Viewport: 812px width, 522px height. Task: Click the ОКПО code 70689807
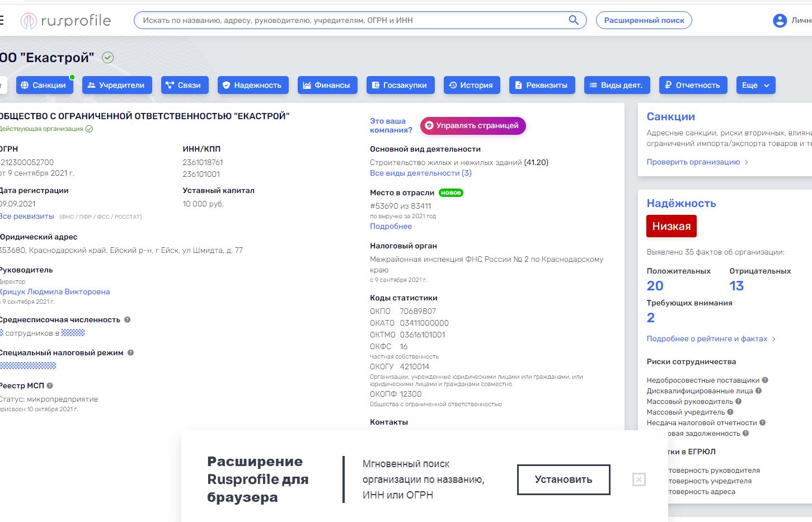(x=417, y=311)
